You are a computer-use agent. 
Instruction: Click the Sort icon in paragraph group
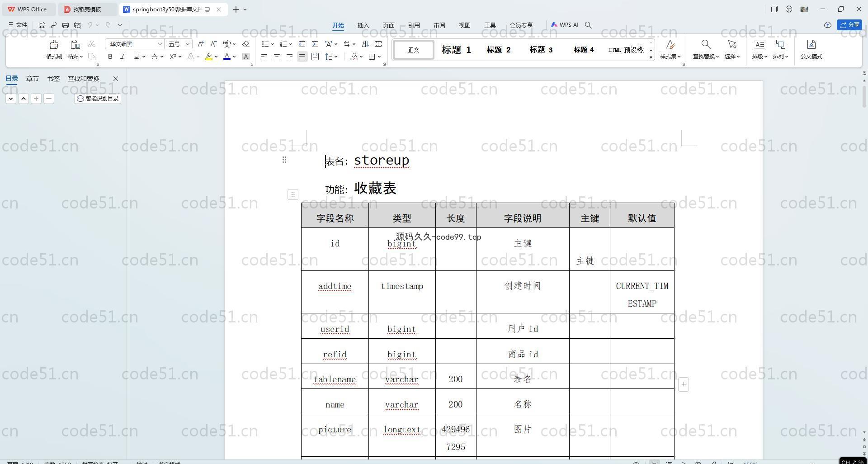pyautogui.click(x=365, y=44)
